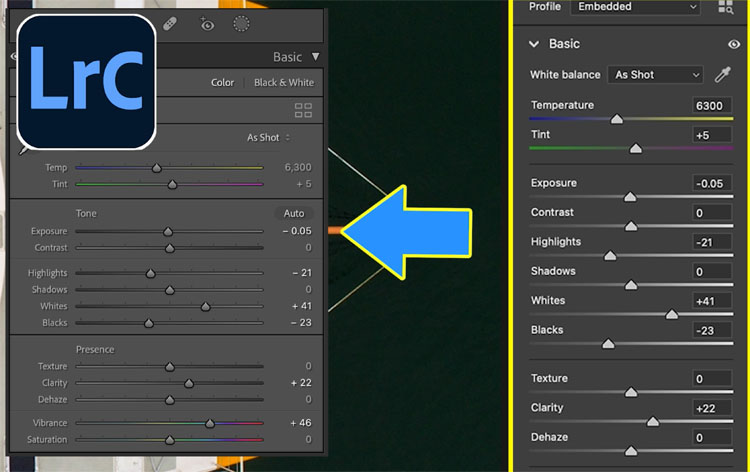Click Camera Raw Tint field showing +5

[712, 135]
